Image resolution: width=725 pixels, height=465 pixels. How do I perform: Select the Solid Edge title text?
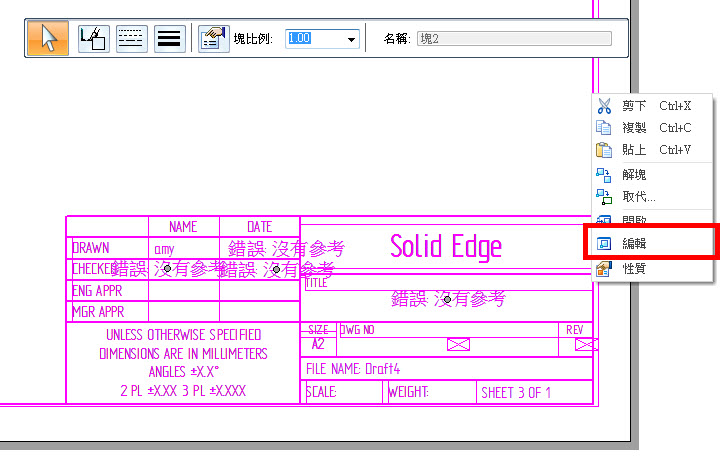click(x=446, y=247)
